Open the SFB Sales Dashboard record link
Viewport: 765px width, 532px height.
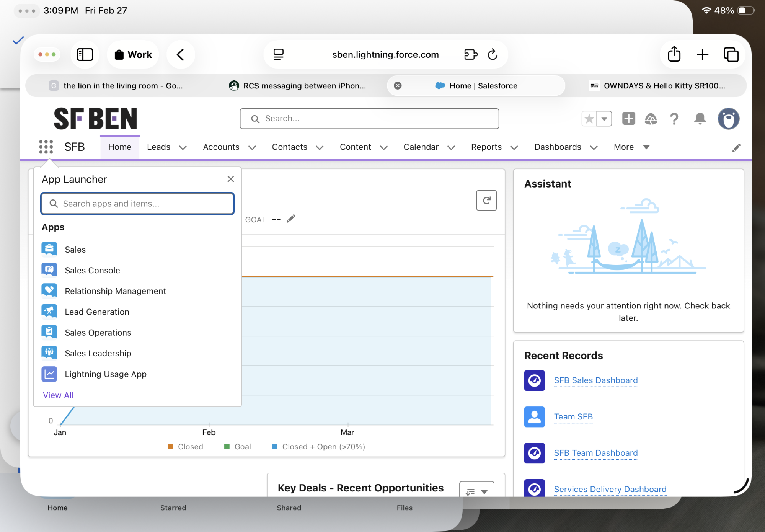click(595, 380)
